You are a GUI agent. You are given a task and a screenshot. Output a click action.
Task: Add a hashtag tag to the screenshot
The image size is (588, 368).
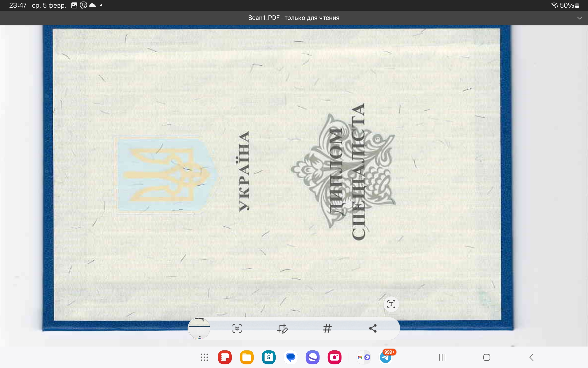[327, 328]
